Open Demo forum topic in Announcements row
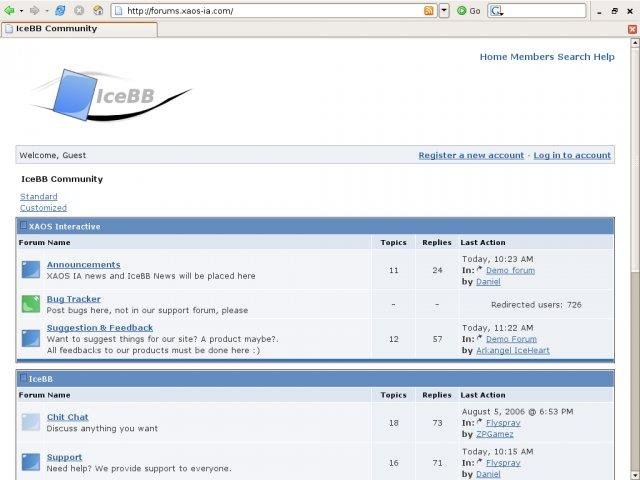 pos(510,270)
